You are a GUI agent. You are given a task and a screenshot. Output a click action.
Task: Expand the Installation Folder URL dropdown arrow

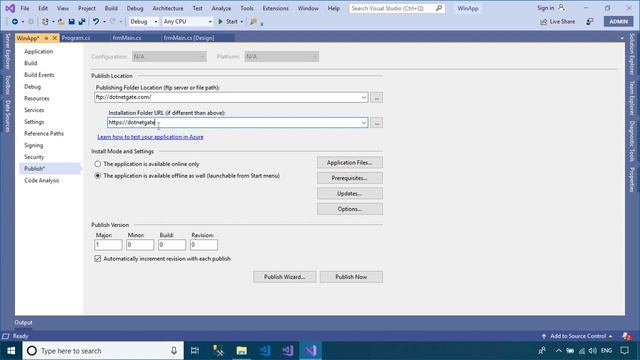tap(363, 122)
